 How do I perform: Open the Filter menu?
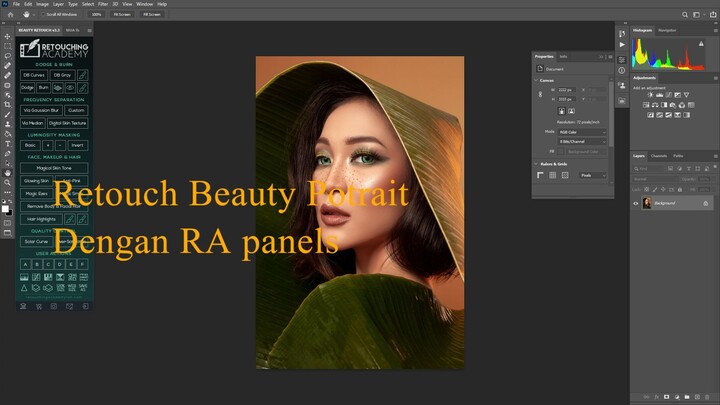click(x=103, y=4)
